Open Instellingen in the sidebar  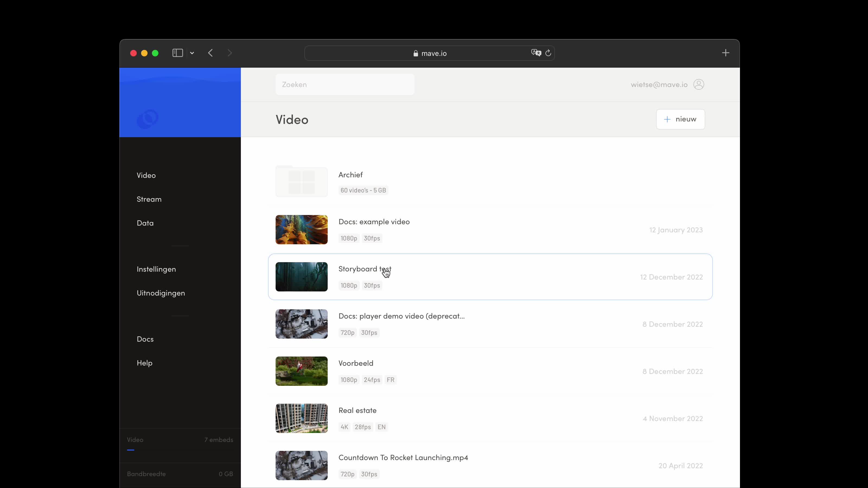click(156, 269)
